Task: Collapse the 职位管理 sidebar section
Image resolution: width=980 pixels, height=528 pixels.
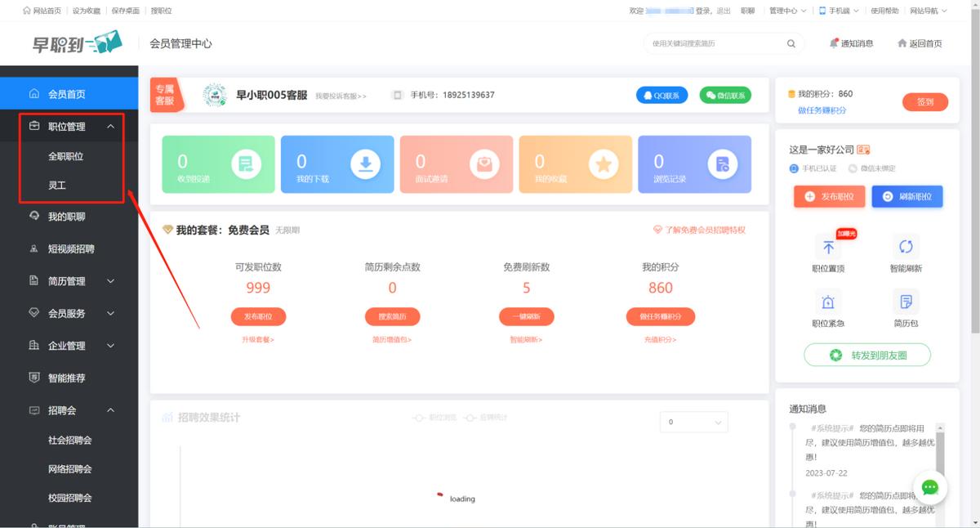Action: (x=72, y=126)
